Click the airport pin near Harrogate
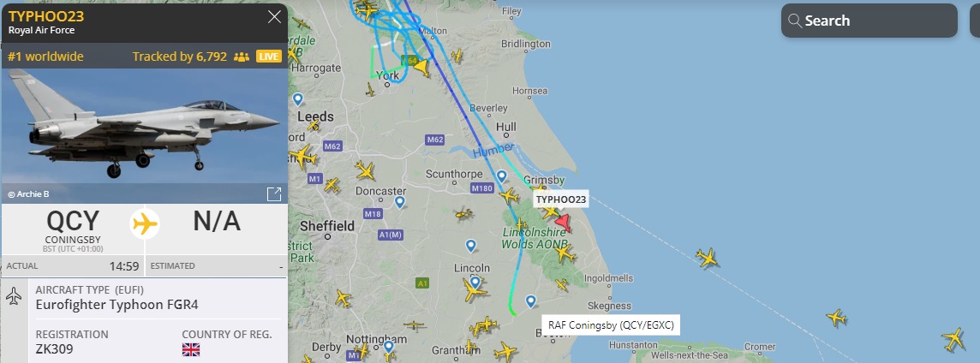Viewport: 980px width, 363px height. [297, 98]
